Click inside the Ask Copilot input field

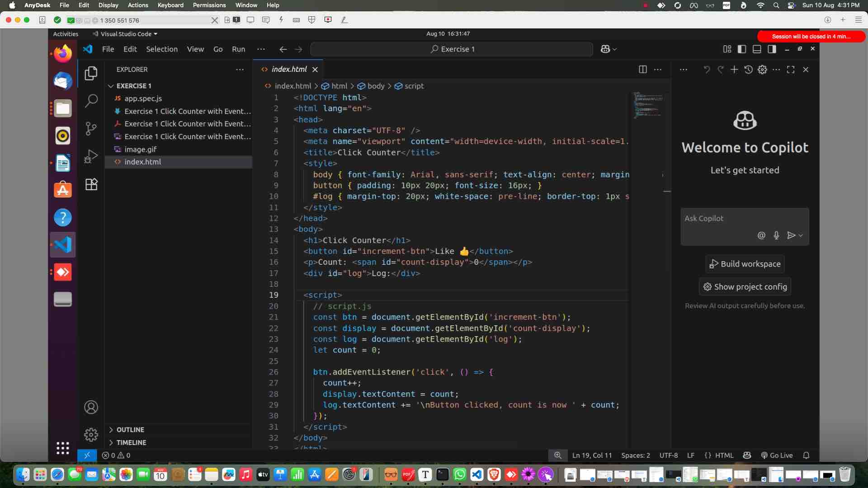pyautogui.click(x=723, y=218)
